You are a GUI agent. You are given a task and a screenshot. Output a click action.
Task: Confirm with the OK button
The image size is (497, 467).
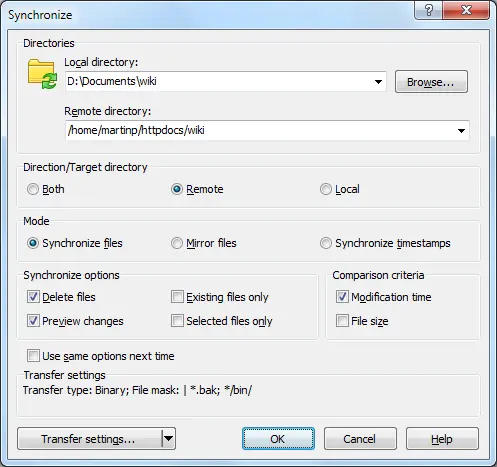tap(278, 439)
